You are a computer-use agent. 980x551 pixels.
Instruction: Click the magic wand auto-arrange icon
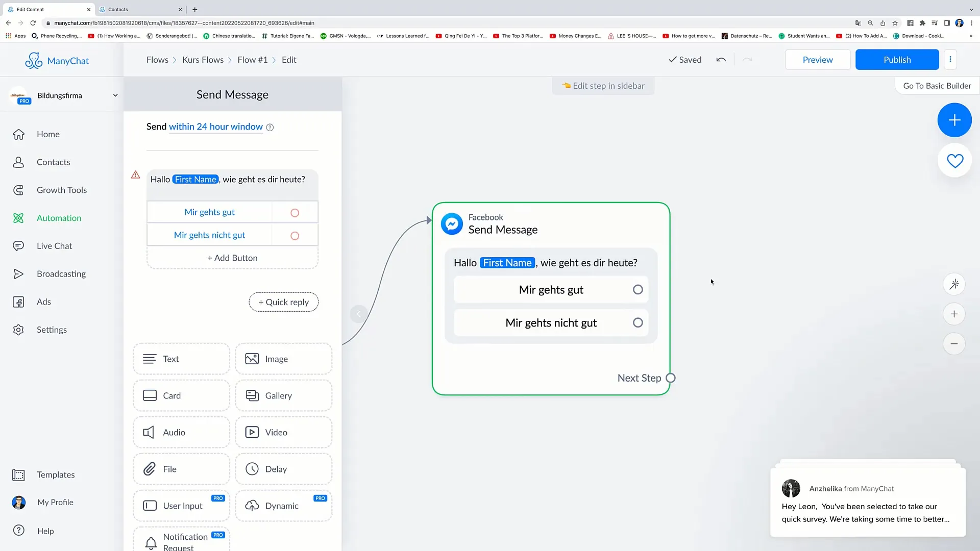pyautogui.click(x=953, y=284)
